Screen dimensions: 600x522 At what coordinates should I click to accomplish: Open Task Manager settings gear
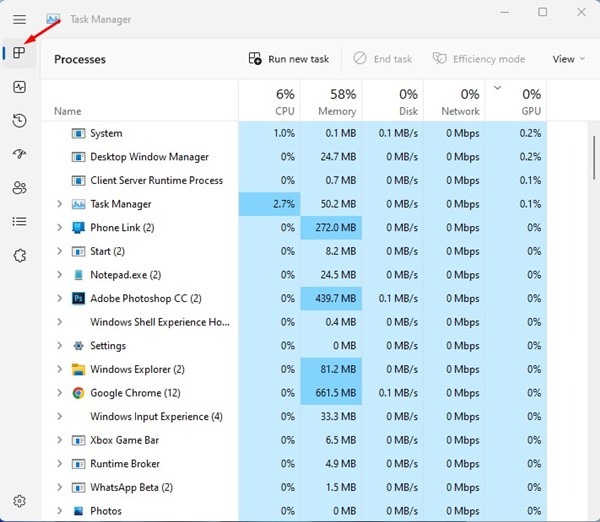tap(20, 501)
